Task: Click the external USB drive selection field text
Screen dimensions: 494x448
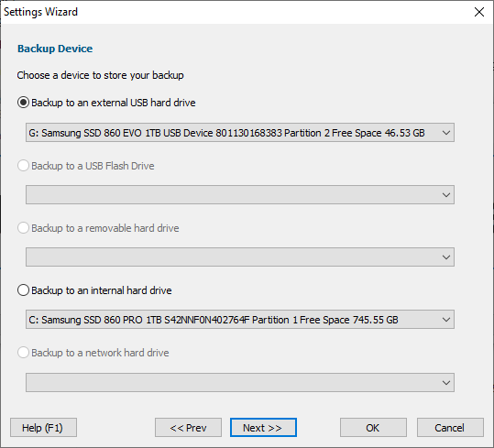Action: [x=227, y=133]
